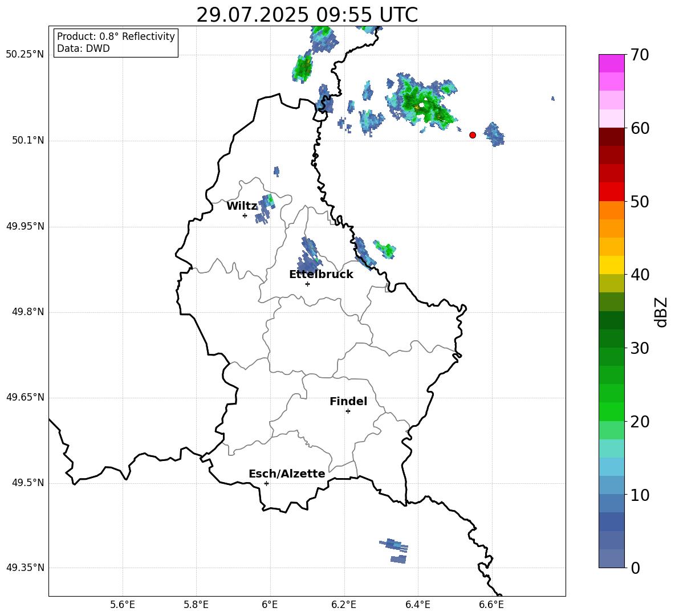Click the bright green swatch above 20 dBZ
This screenshot has height=616, width=675.
612,411
